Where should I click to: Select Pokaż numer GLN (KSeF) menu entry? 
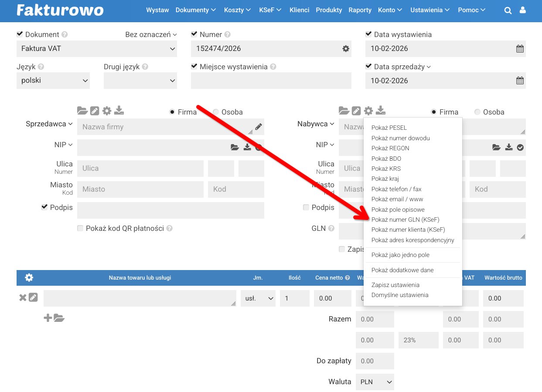pyautogui.click(x=405, y=220)
